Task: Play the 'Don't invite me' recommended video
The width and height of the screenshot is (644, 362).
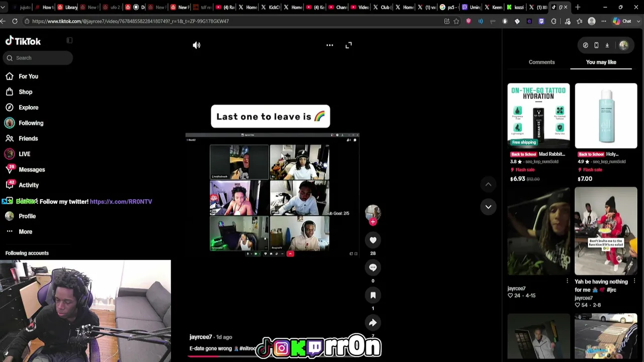Action: [606, 231]
